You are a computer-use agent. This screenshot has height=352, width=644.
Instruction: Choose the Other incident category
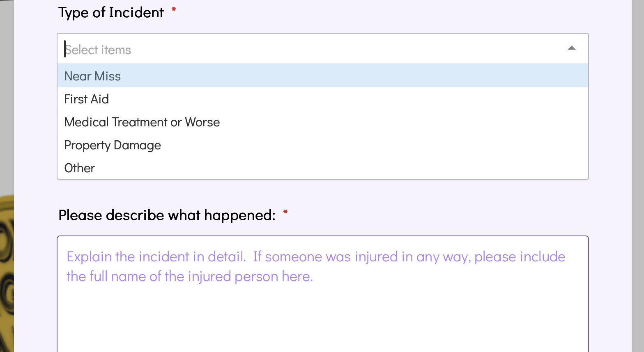[x=79, y=168]
